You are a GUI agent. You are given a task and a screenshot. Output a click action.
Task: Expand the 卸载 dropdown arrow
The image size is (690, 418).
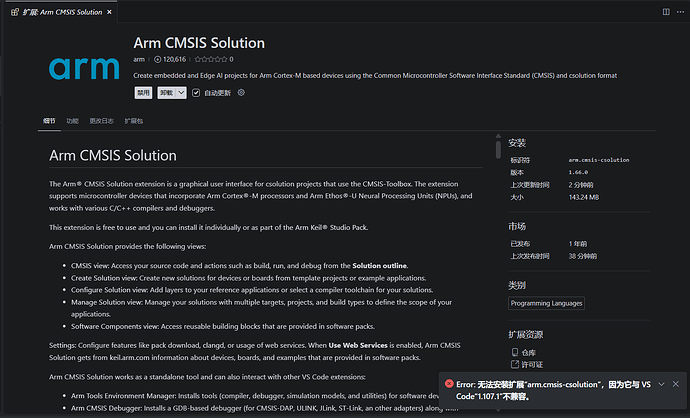[x=181, y=93]
